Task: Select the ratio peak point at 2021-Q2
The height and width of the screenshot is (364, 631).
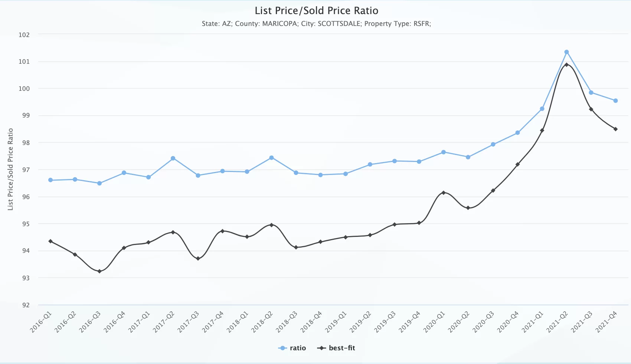Action: pos(566,52)
